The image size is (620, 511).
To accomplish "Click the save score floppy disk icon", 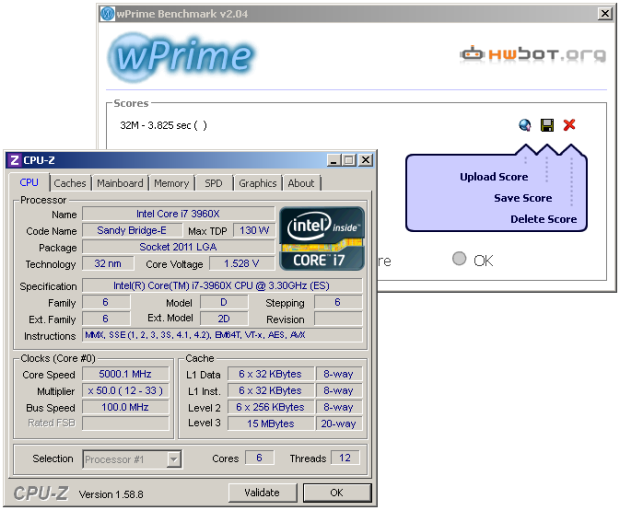I will pyautogui.click(x=547, y=125).
